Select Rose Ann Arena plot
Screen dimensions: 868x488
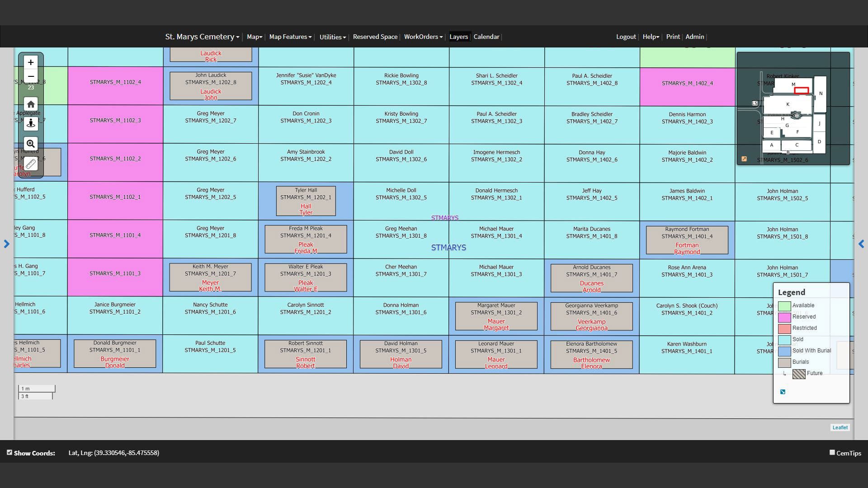[687, 278]
